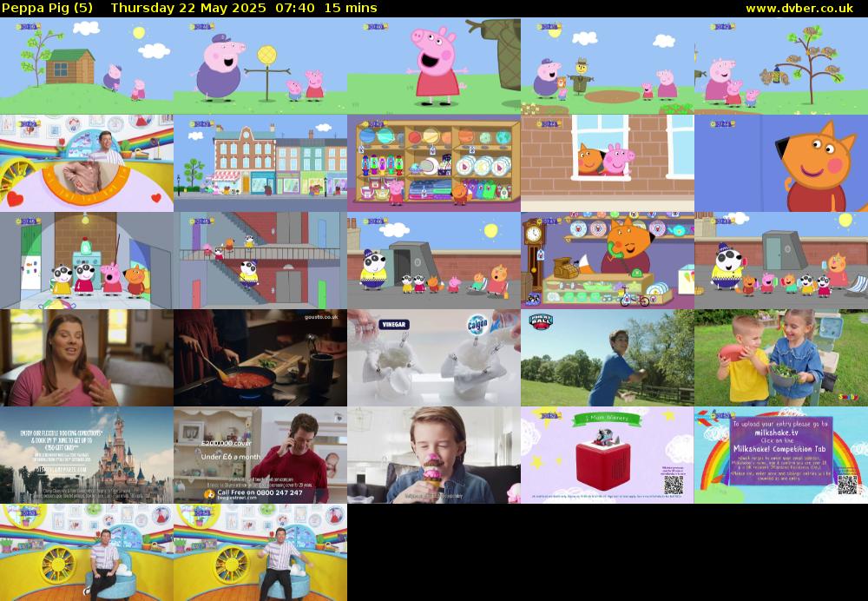
Task: Open thumbnail of boy throwing ball outdoors
Action: [608, 358]
